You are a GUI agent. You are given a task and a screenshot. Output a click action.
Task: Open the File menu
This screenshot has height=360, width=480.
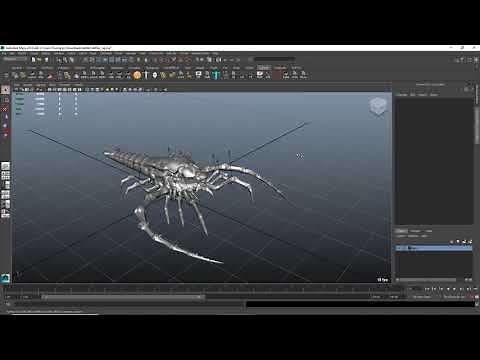pos(4,53)
